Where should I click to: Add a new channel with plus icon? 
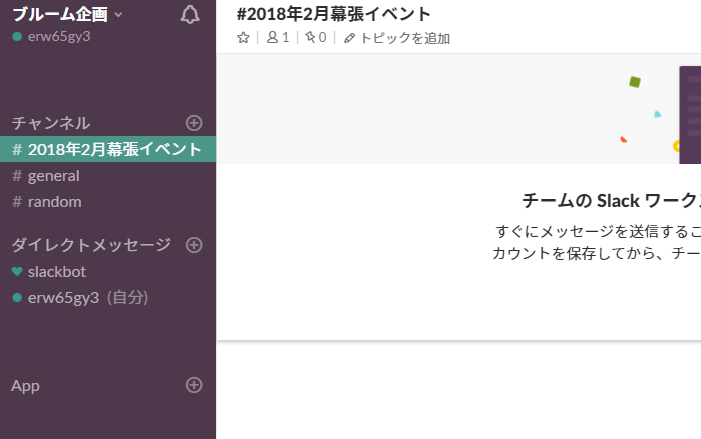point(194,123)
